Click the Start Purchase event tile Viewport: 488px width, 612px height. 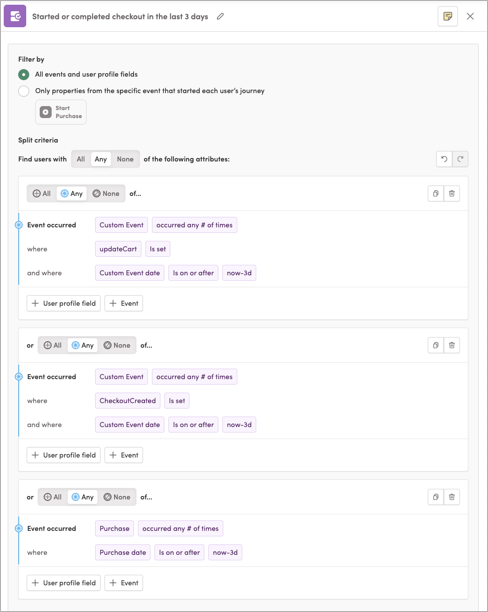[x=61, y=112]
